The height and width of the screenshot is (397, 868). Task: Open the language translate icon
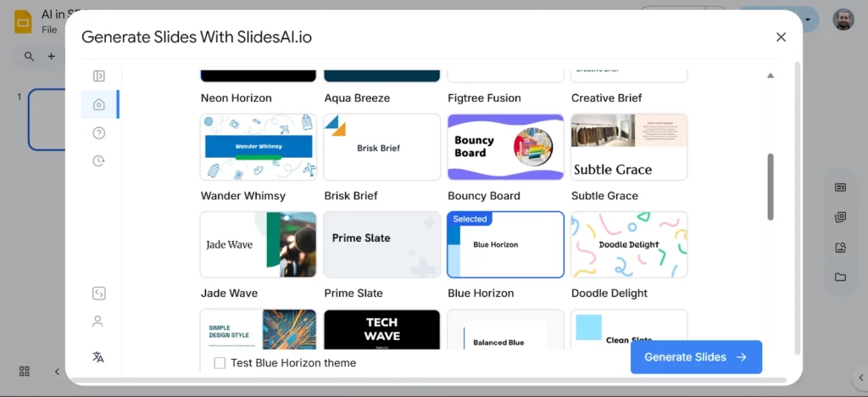[98, 357]
